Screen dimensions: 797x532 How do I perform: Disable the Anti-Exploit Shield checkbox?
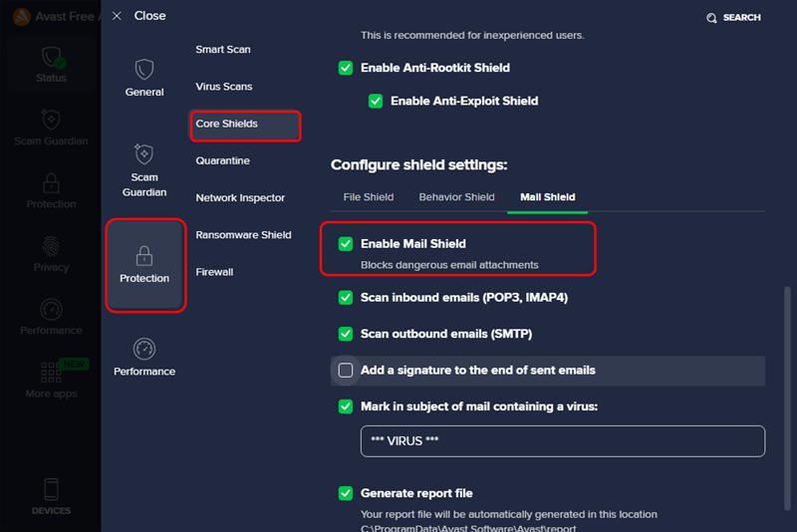pyautogui.click(x=376, y=101)
